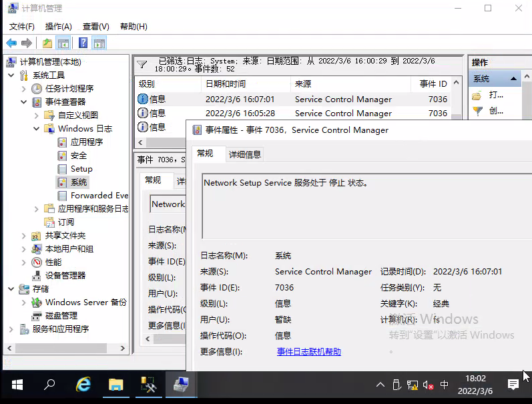Select 性能 tree item
This screenshot has width=532, height=404.
click(53, 262)
